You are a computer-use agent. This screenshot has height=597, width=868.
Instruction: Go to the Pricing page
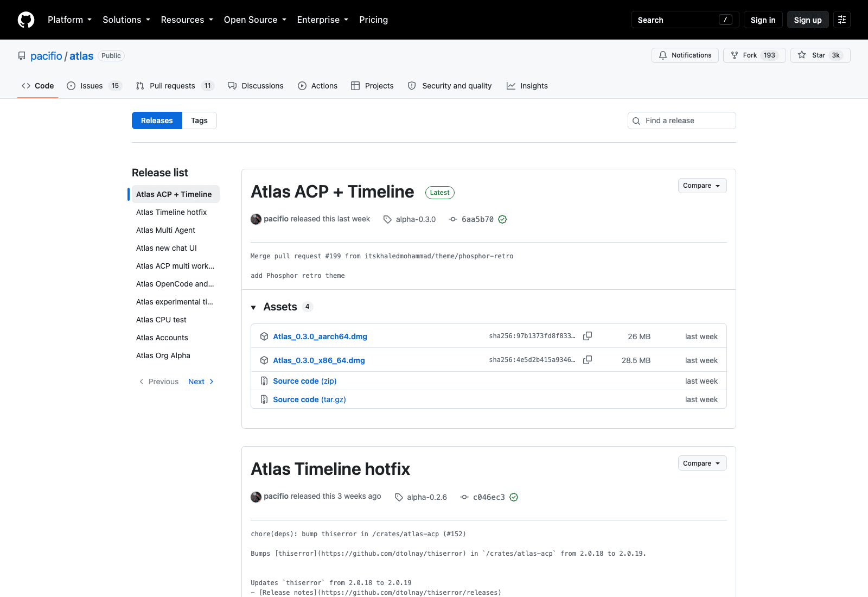tap(373, 20)
